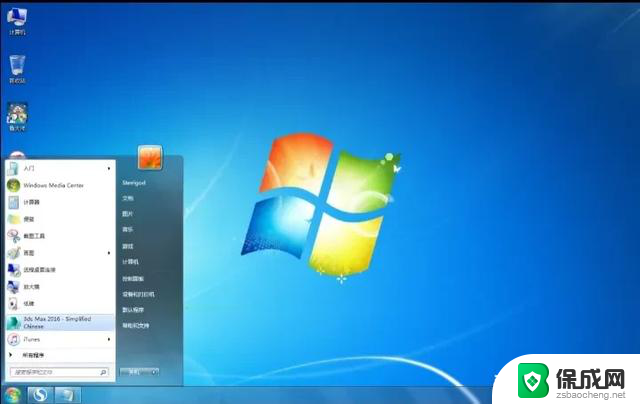Open the user folder link under avatar
This screenshot has width=640, height=404.
134,183
